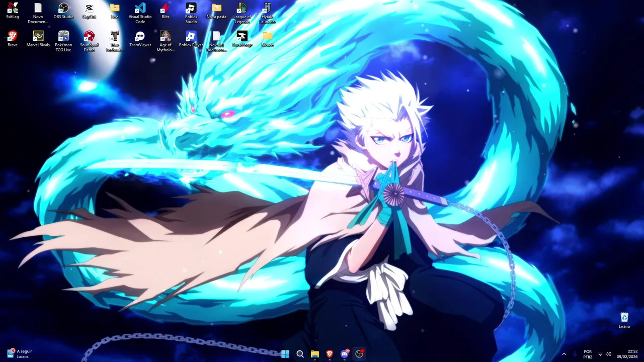Open Discord from the taskbar
Viewport: 644px width, 362px height.
point(345,354)
